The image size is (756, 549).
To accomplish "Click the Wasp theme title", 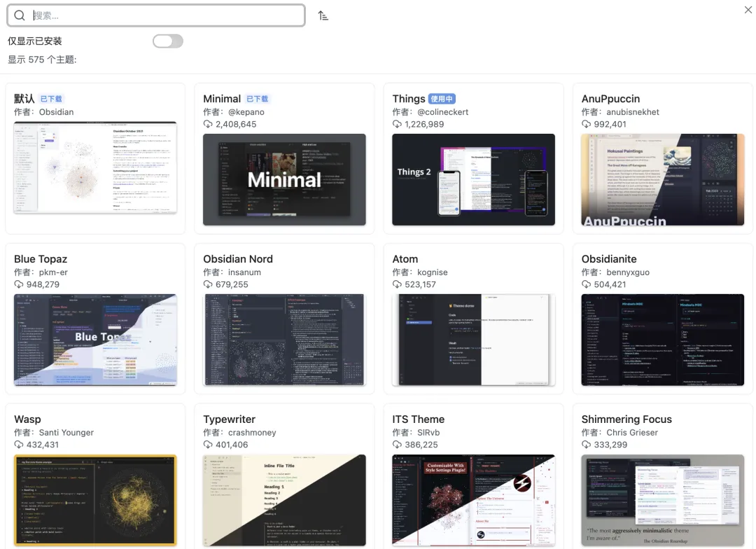I will coord(27,419).
